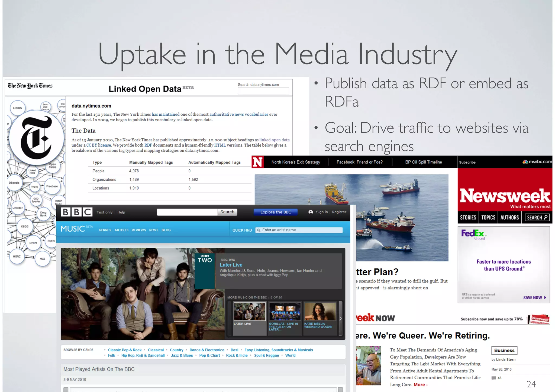This screenshot has height=392, width=555.
Task: Click the Newsweek Subscribe link
Action: click(467, 162)
